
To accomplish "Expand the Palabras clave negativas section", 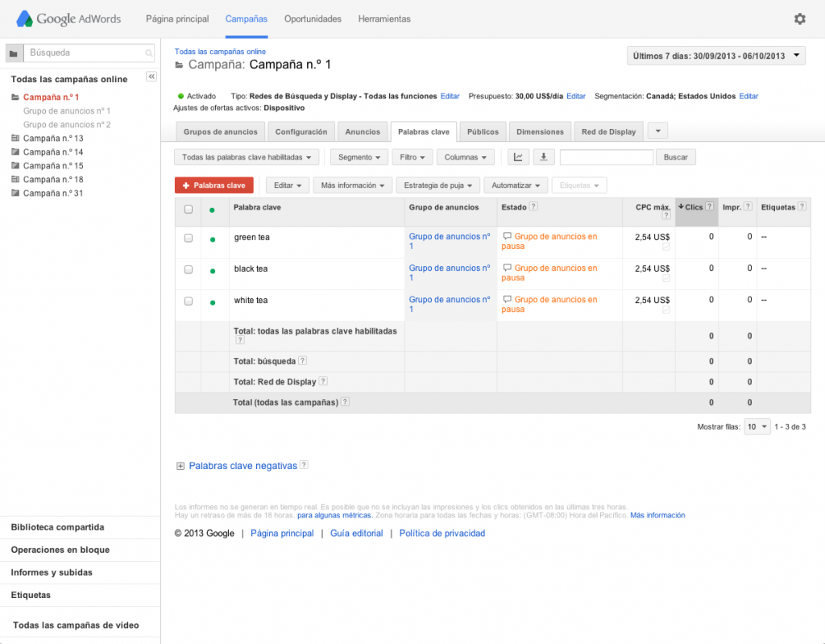I will 180,466.
